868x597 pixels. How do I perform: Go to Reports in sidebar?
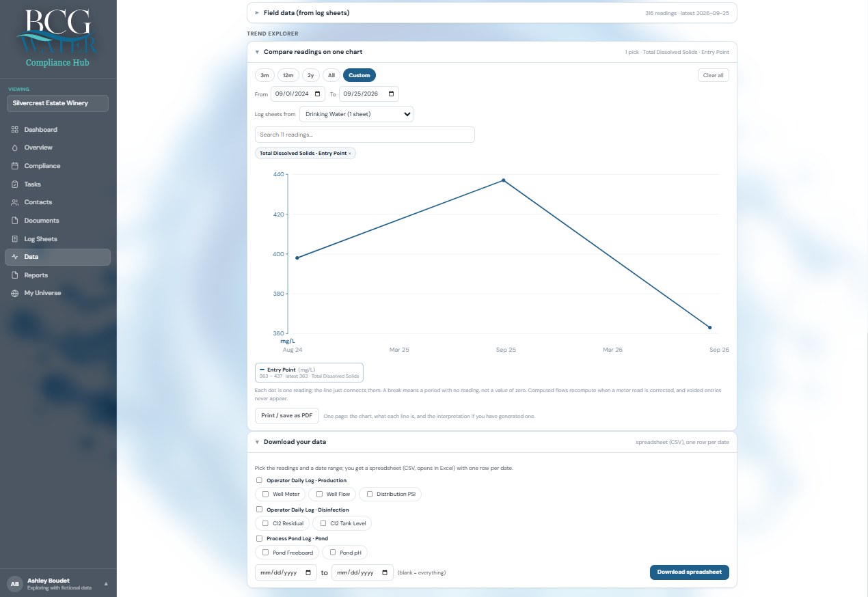(57, 275)
